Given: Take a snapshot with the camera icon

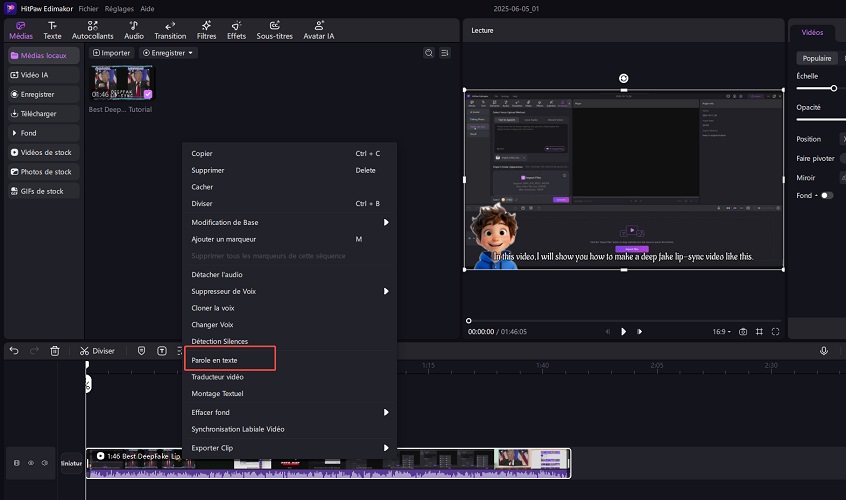Looking at the screenshot, I should tap(743, 331).
